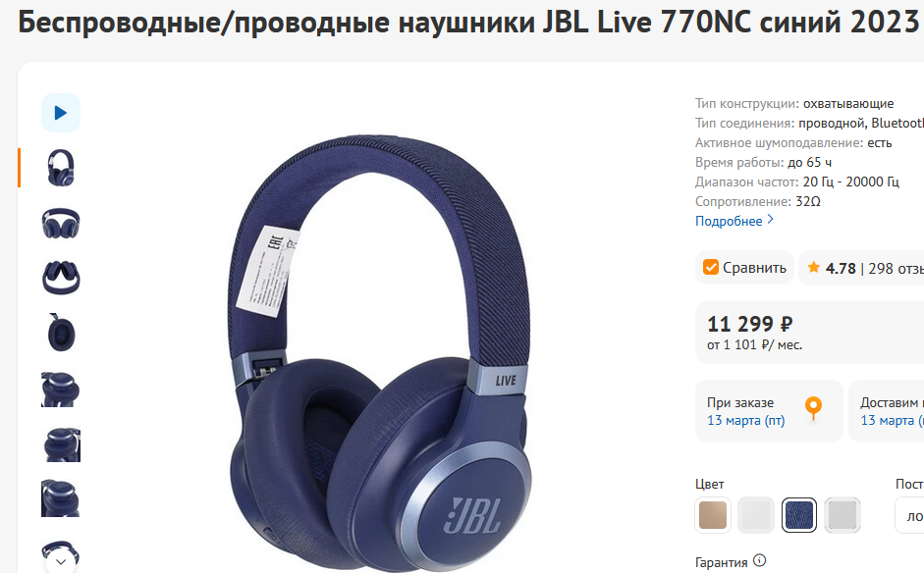
Task: Select the beige color swatch
Action: pyautogui.click(x=713, y=515)
